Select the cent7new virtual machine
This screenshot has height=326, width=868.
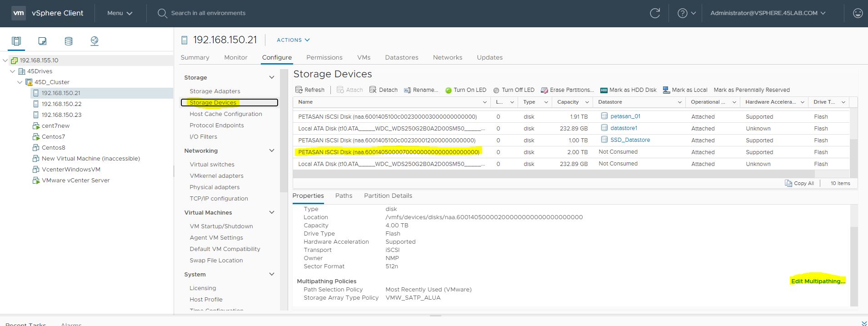(x=55, y=125)
